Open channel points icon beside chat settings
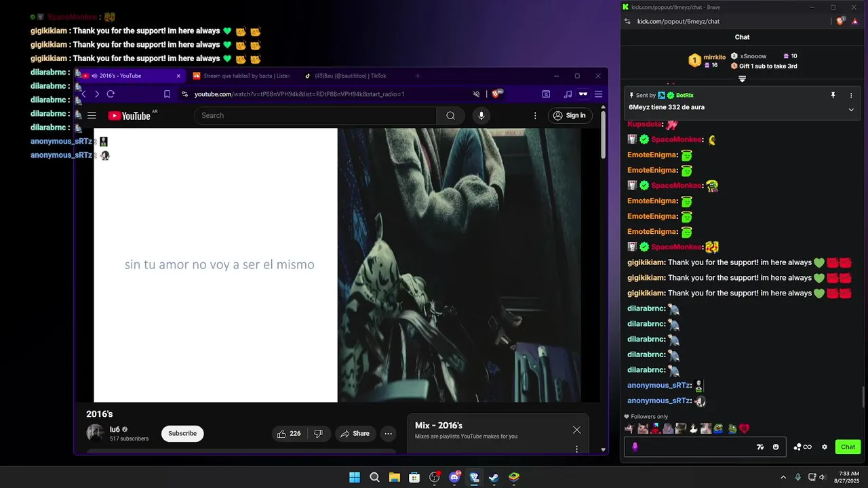Screen dimensions: 868x488 click(803, 447)
